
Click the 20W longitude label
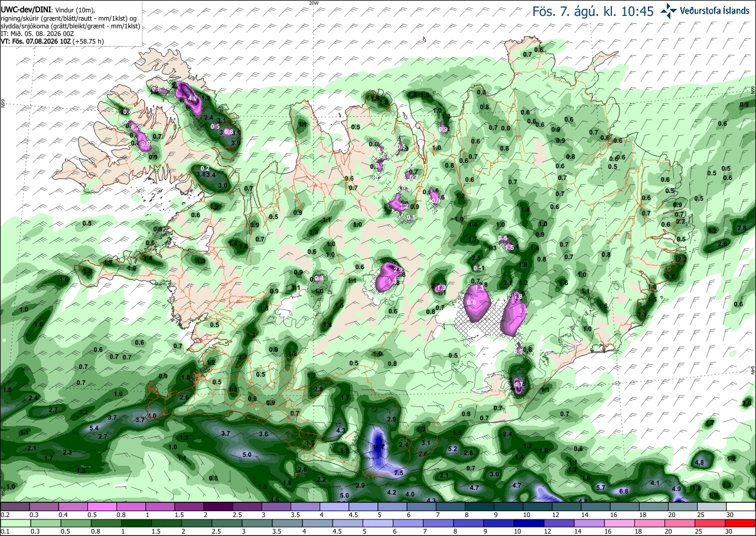pyautogui.click(x=313, y=3)
